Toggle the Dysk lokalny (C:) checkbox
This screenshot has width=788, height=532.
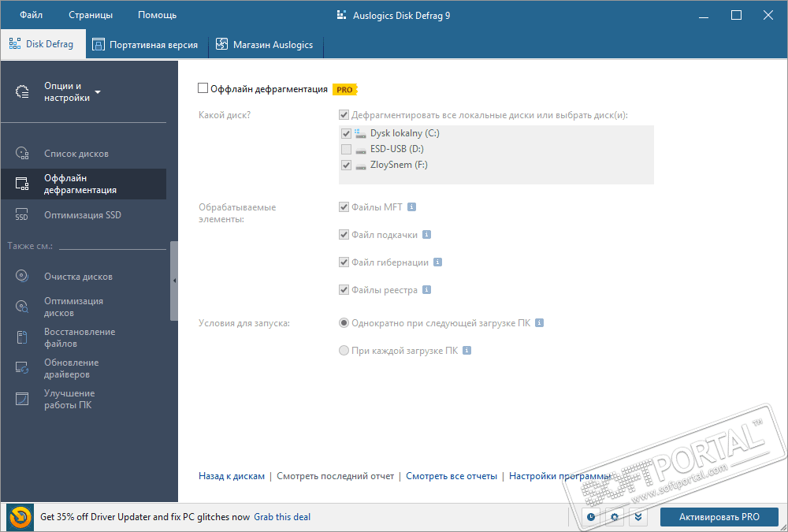(x=346, y=134)
